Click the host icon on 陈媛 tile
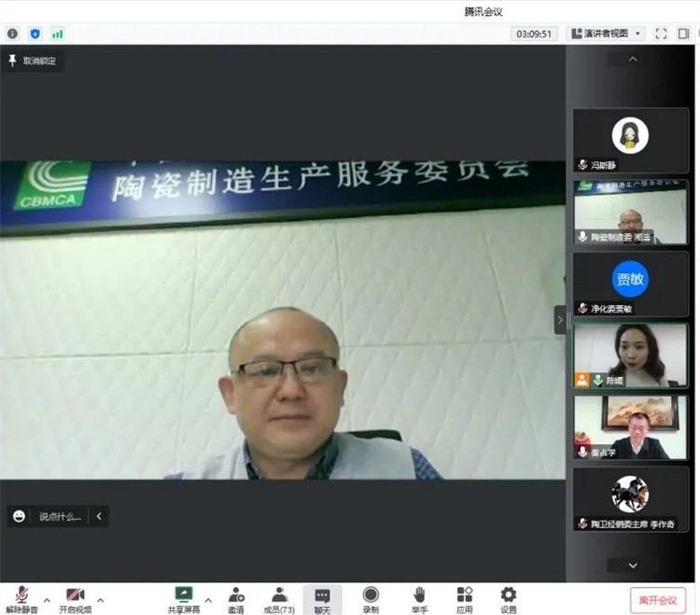The image size is (700, 615). (581, 380)
